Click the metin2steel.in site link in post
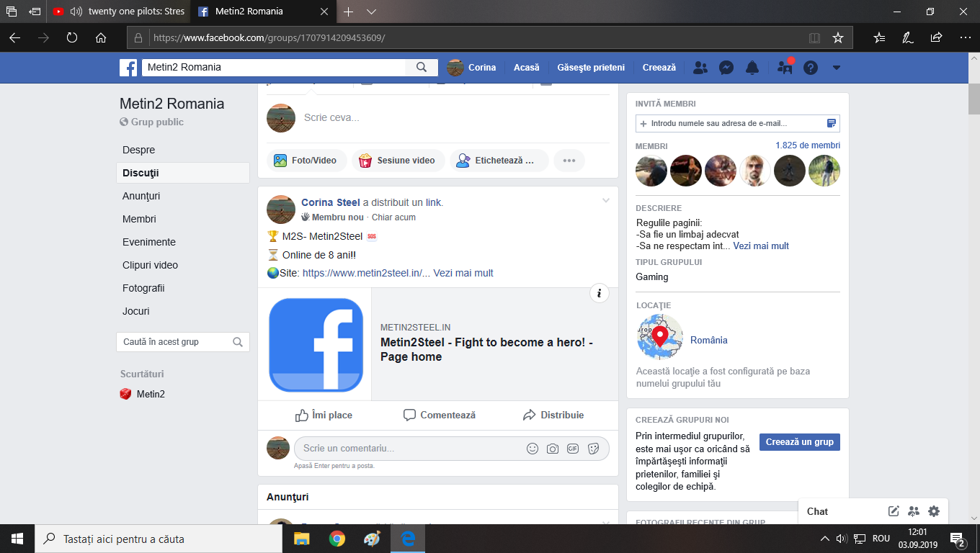Screen dimensions: 980x553 click(366, 273)
